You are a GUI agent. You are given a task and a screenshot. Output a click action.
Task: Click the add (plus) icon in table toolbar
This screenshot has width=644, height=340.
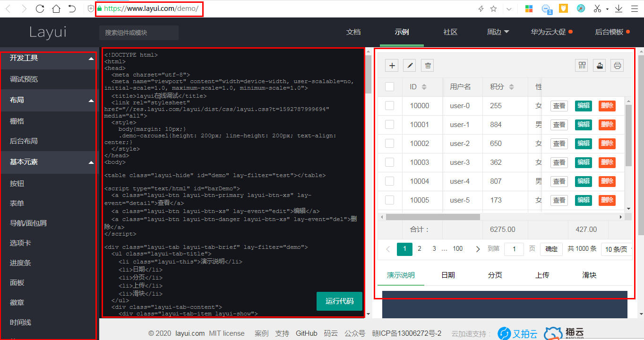pyautogui.click(x=392, y=66)
